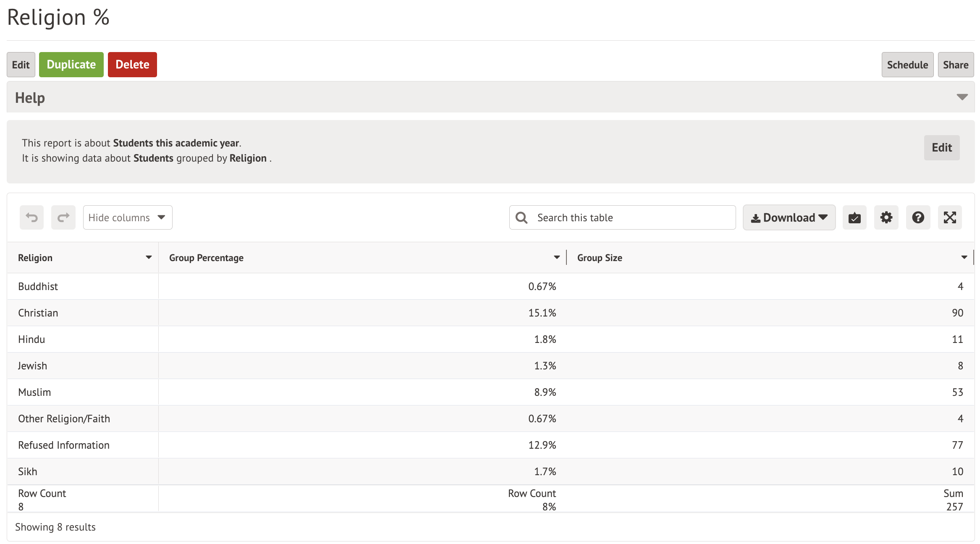Click the Schedule button
Screen dimensions: 980x544
[907, 65]
